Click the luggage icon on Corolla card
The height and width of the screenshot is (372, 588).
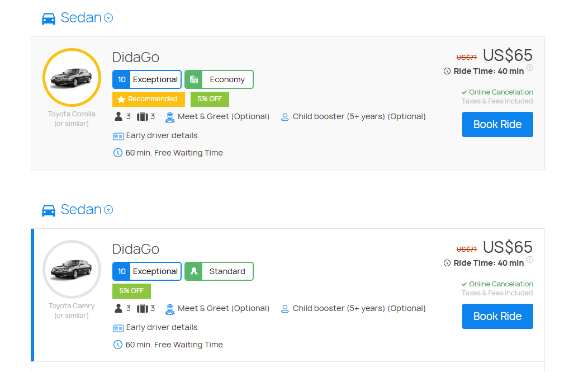[x=143, y=117]
